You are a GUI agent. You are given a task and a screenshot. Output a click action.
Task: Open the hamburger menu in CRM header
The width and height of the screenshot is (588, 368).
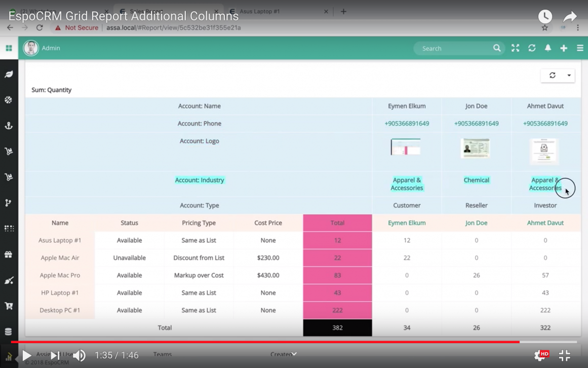tap(580, 48)
